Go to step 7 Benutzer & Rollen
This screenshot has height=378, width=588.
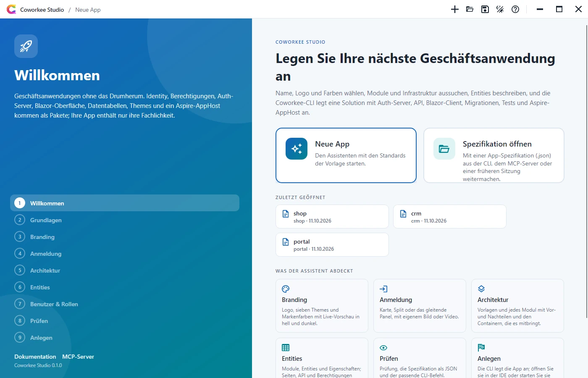coord(125,304)
